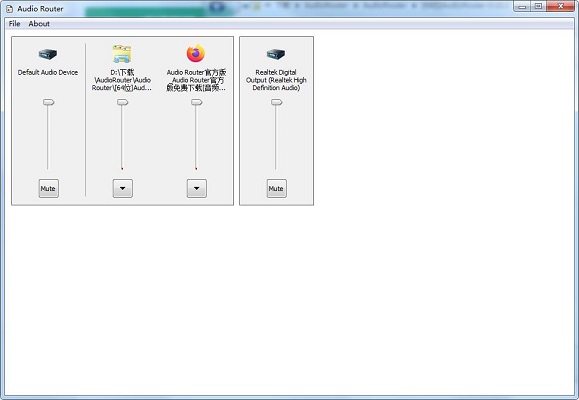The image size is (579, 400).
Task: Open the About menu
Action: [39, 24]
